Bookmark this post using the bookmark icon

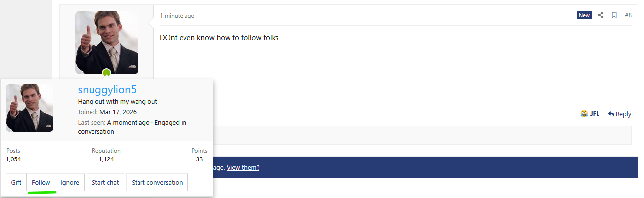click(614, 15)
